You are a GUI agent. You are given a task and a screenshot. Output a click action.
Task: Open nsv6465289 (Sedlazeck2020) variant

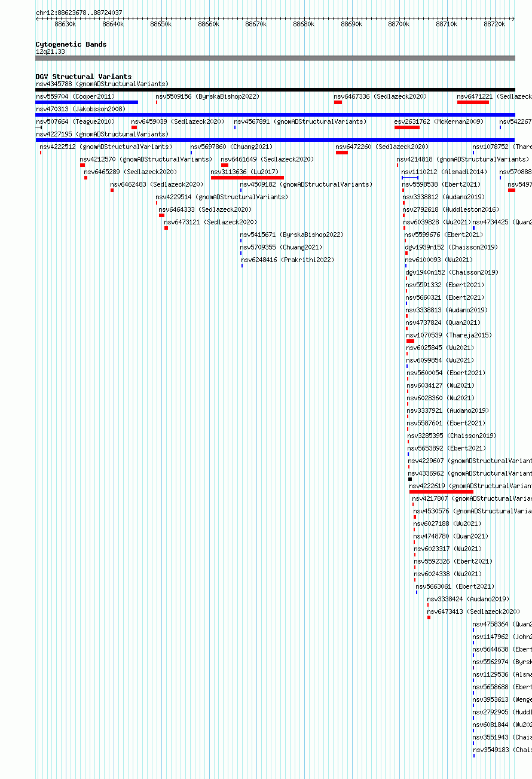point(130,172)
